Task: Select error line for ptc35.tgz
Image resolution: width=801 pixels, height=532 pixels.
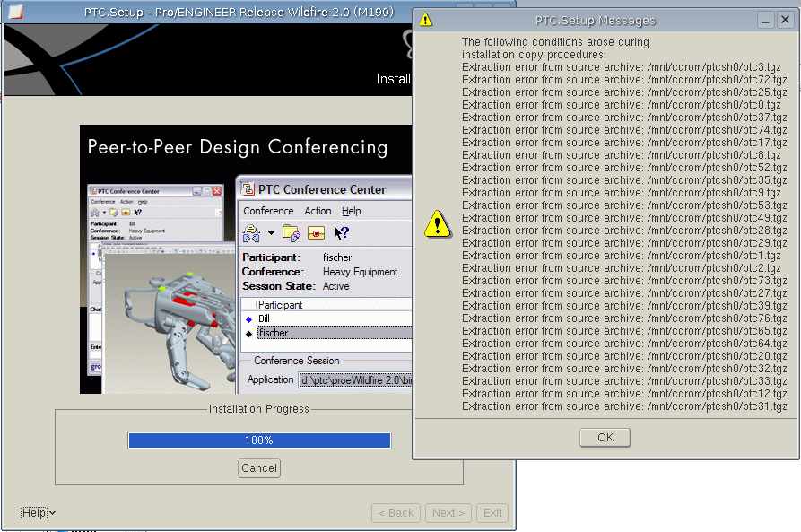Action: (624, 180)
